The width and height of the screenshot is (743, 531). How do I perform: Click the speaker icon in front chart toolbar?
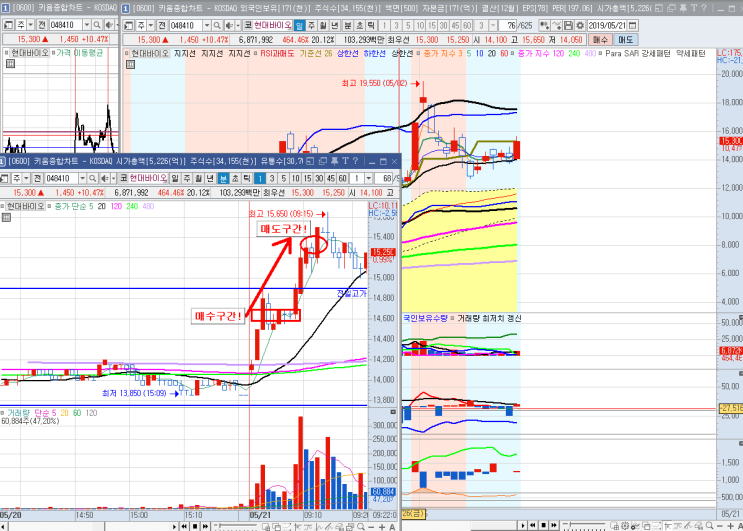point(104,178)
